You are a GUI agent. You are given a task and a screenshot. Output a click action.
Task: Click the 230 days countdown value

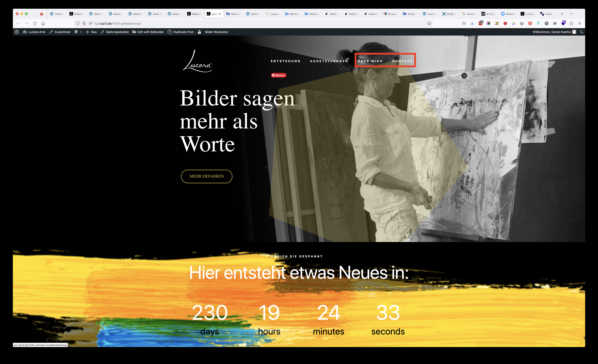click(210, 313)
